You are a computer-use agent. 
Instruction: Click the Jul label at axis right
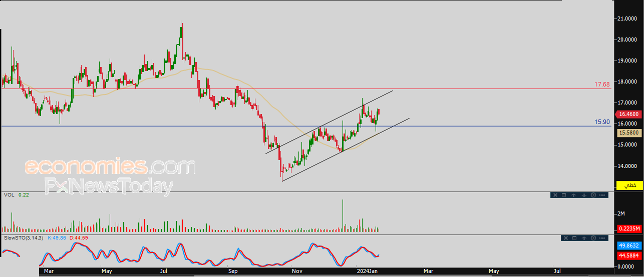coord(556,271)
